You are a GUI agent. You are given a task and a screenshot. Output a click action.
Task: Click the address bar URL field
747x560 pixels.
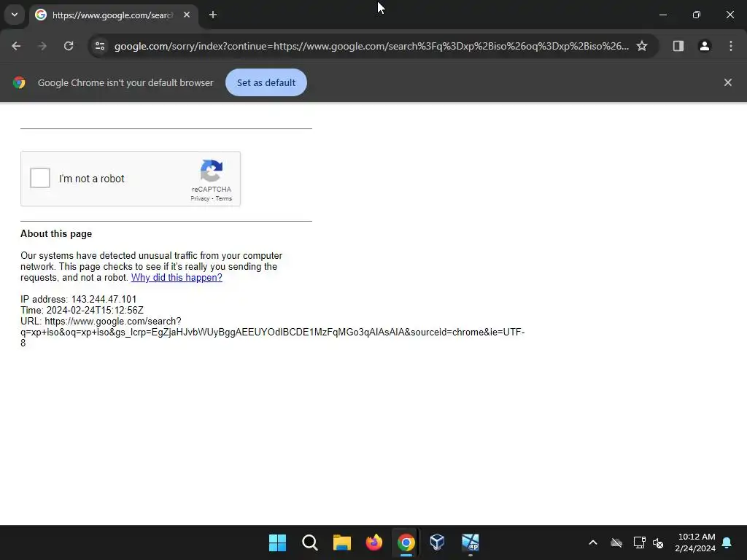[371, 46]
